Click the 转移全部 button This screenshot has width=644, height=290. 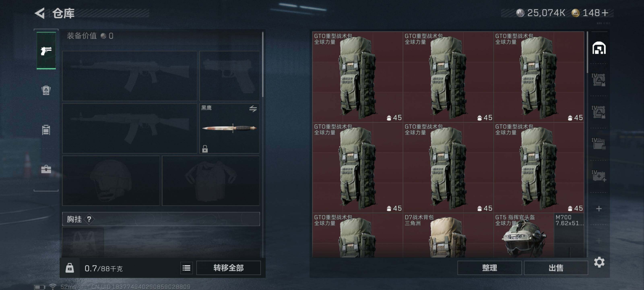click(228, 268)
